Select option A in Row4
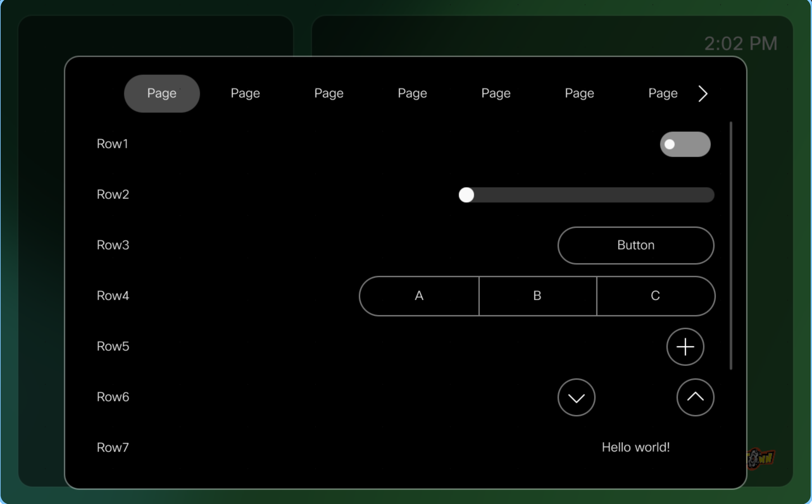This screenshot has width=812, height=504. tap(419, 296)
